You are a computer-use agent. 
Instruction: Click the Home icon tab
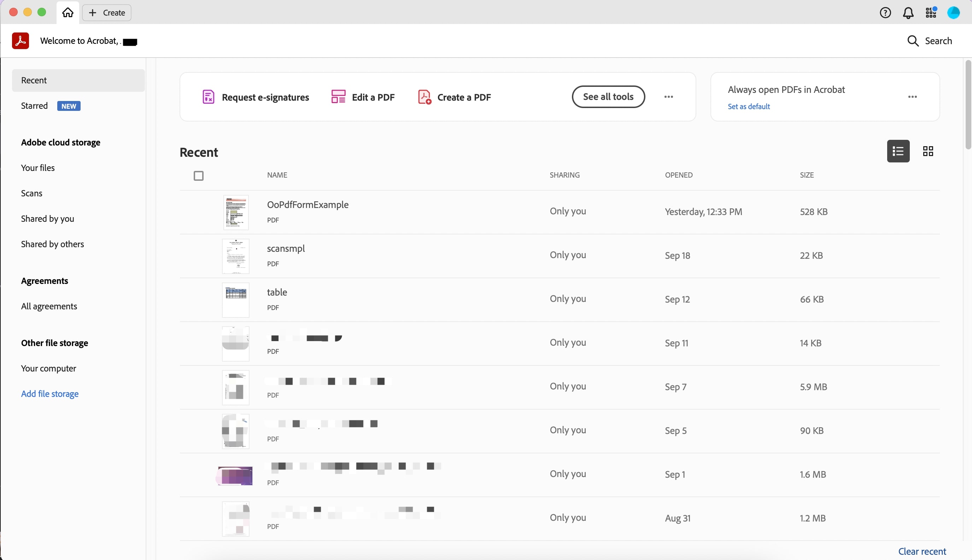click(68, 13)
